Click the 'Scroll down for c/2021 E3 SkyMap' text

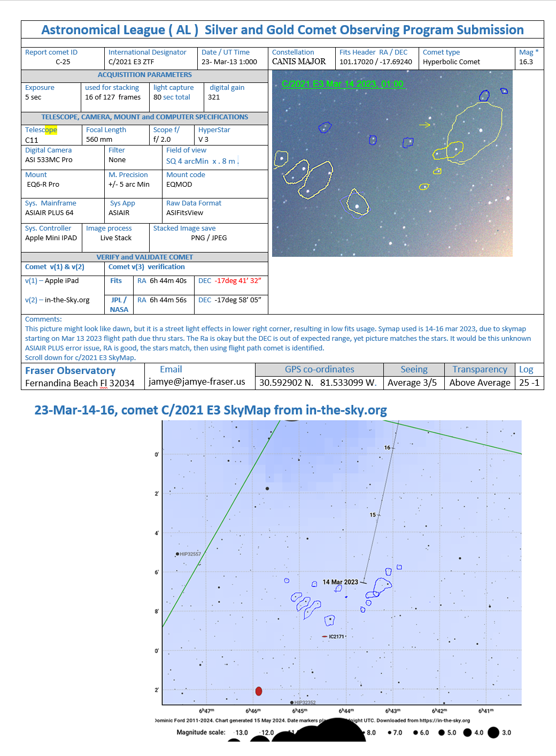[80, 357]
